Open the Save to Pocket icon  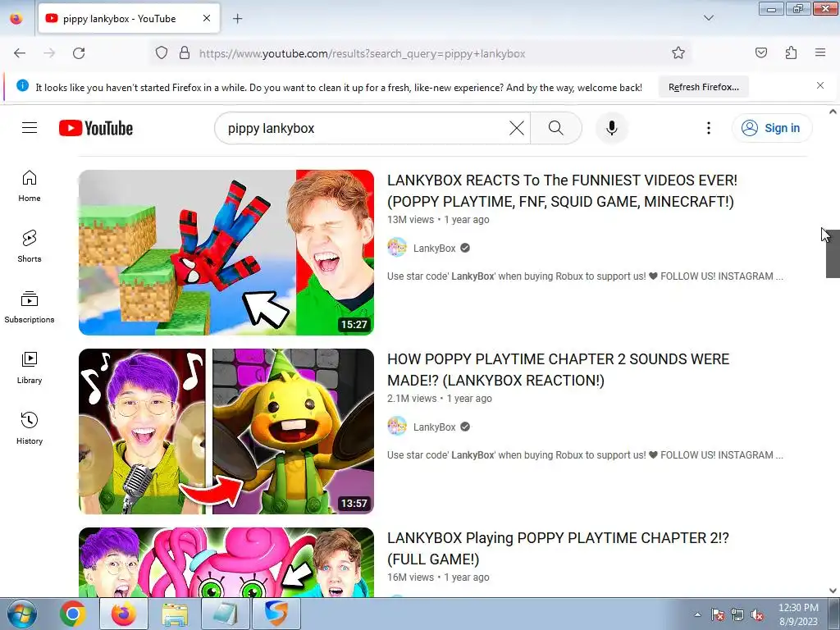(x=760, y=52)
